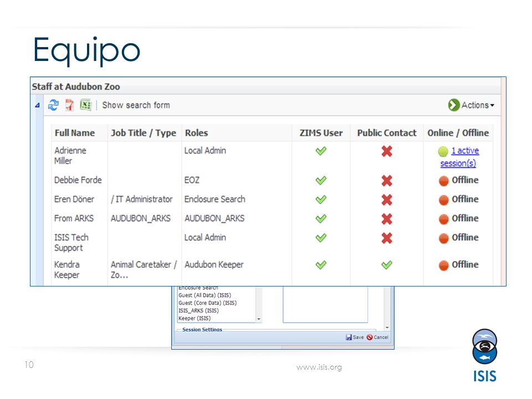Click Adrienne Miller's ZIMS User checkmark
The height and width of the screenshot is (399, 532).
[321, 151]
